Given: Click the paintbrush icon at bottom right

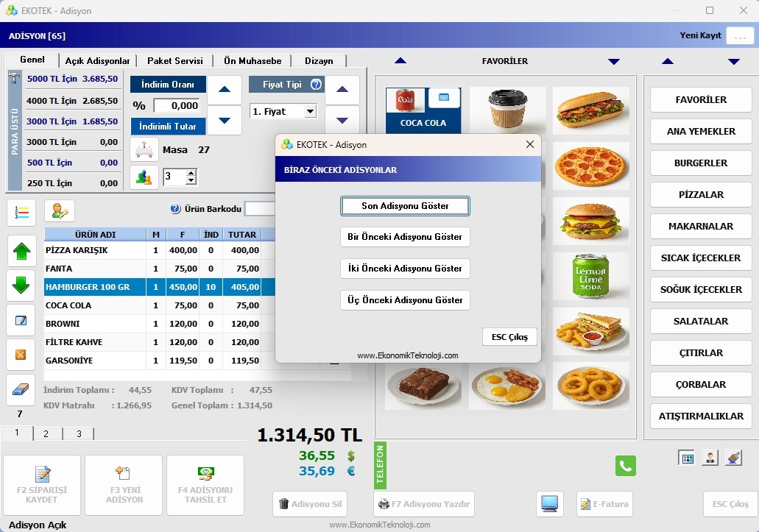Looking at the screenshot, I should (x=734, y=458).
